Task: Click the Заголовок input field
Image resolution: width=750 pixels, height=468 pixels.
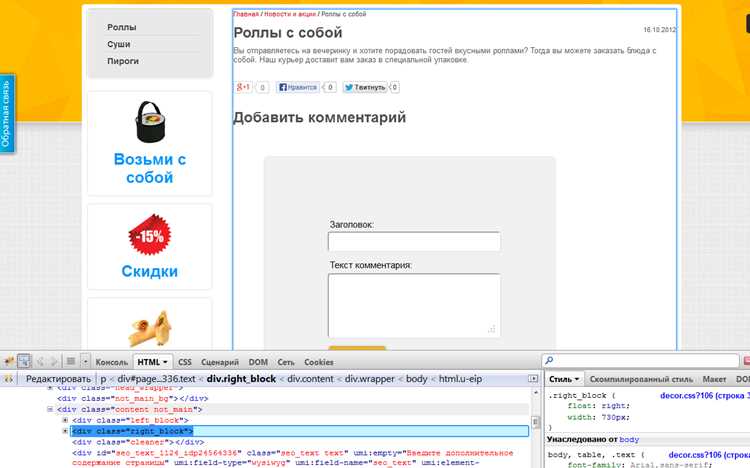Action: point(414,241)
